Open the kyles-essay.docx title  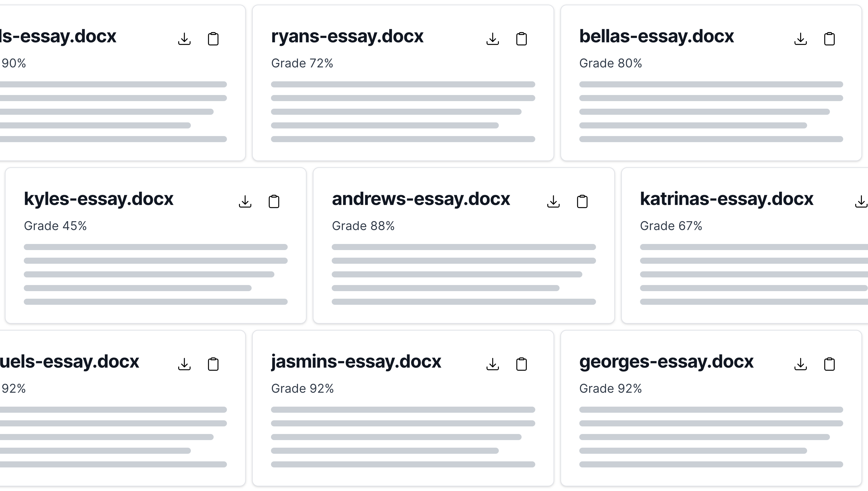pyautogui.click(x=98, y=199)
